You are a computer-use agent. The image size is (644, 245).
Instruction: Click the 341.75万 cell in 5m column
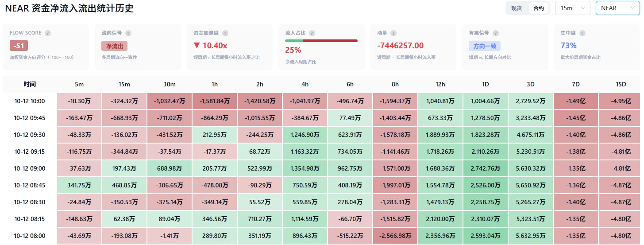coord(79,185)
